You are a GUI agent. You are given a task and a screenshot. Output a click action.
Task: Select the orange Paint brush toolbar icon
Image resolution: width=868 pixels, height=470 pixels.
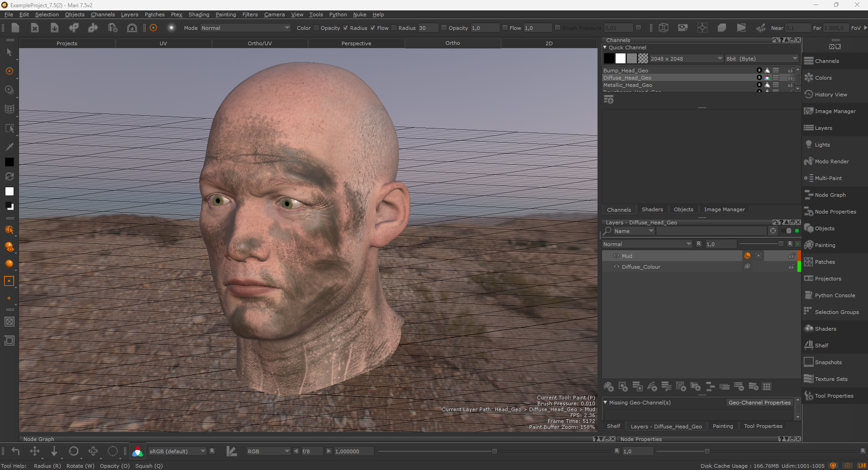(153, 28)
